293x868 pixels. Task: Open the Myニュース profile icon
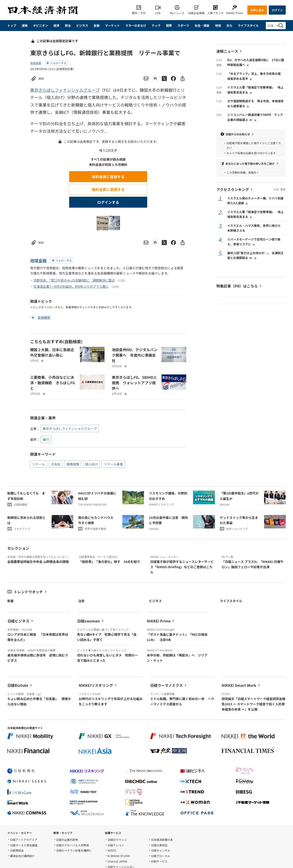(x=177, y=7)
